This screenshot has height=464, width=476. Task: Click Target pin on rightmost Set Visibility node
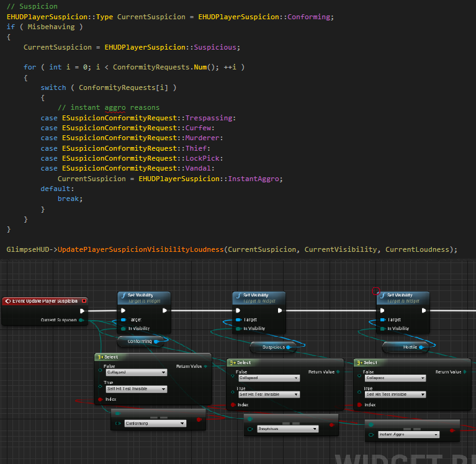point(382,319)
